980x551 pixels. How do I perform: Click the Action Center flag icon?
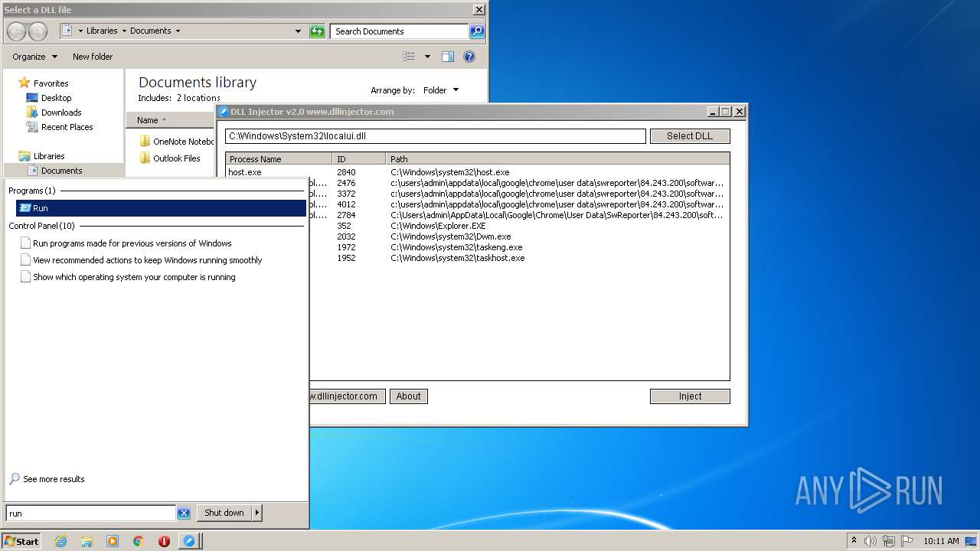(x=907, y=541)
